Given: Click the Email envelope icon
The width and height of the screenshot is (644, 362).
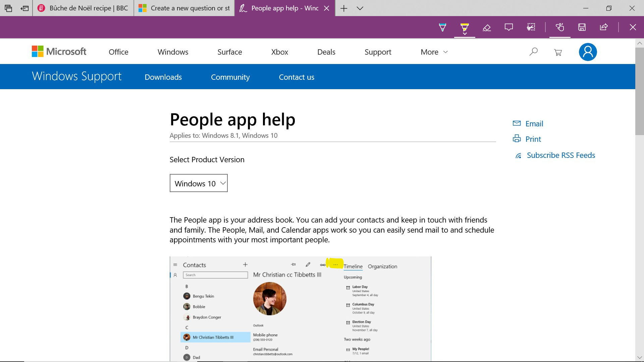Looking at the screenshot, I should pos(517,123).
